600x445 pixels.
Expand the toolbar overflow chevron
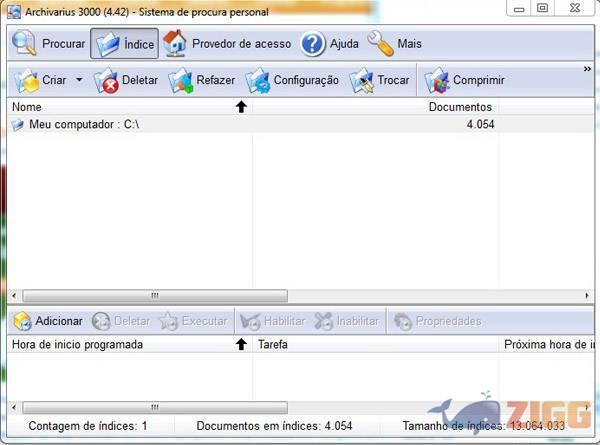(588, 69)
